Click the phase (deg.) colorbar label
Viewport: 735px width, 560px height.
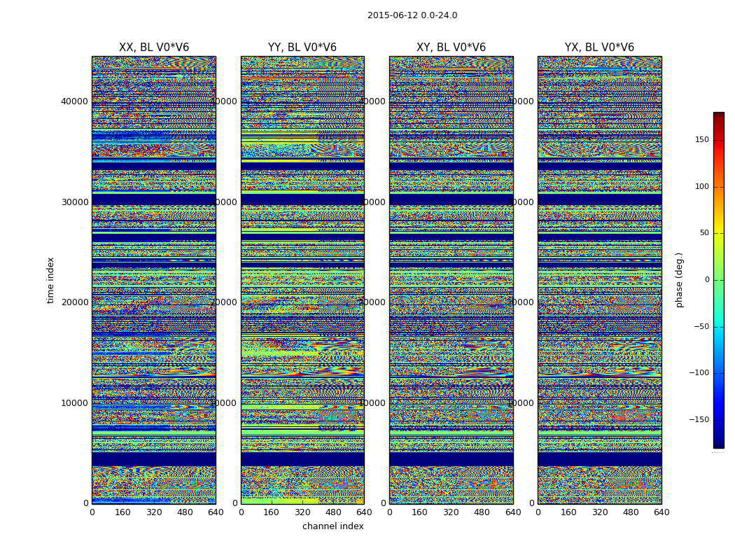(x=679, y=280)
